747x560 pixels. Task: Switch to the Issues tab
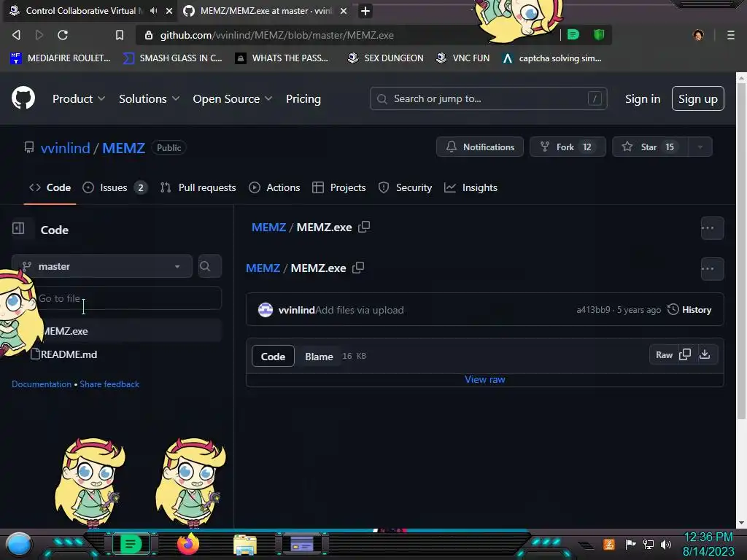115,187
